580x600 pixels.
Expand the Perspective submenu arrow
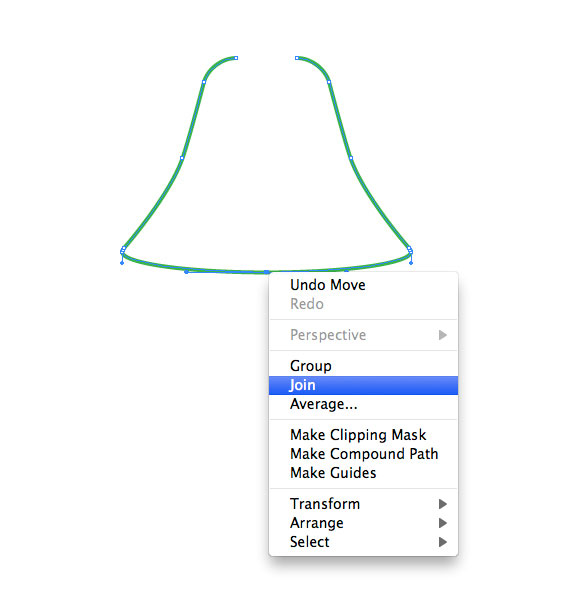(443, 335)
